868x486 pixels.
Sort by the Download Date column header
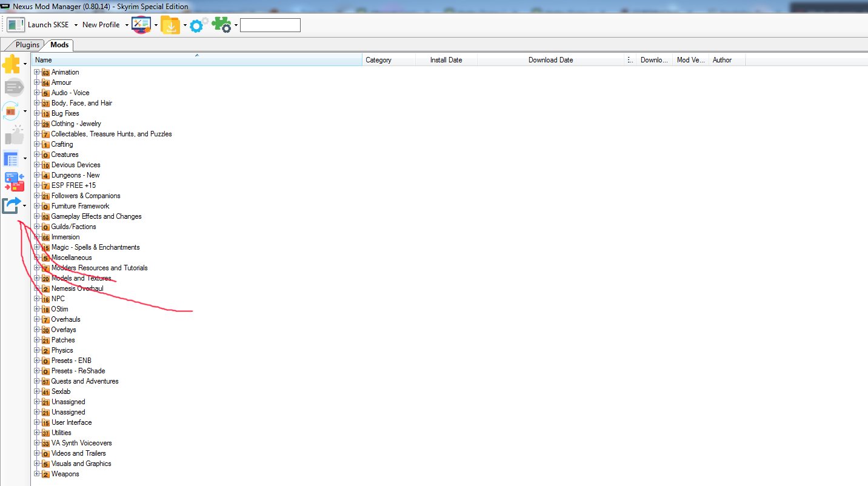551,60
